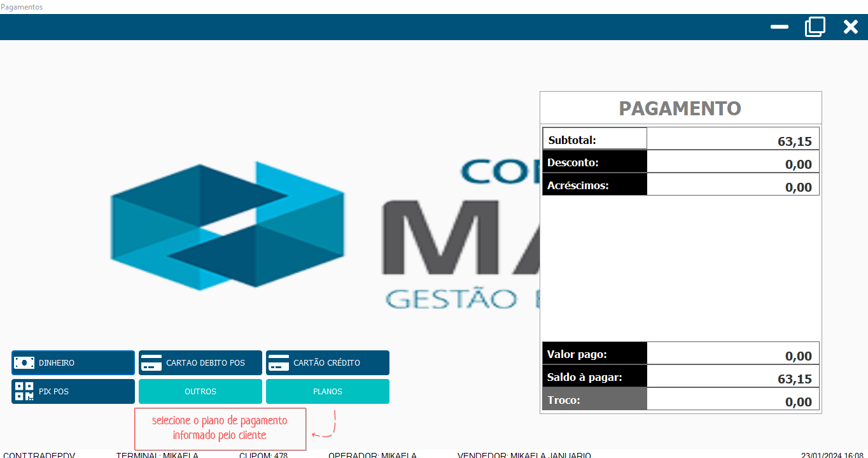Minimize the Pagamentos window
The width and height of the screenshot is (868, 458).
click(x=780, y=27)
